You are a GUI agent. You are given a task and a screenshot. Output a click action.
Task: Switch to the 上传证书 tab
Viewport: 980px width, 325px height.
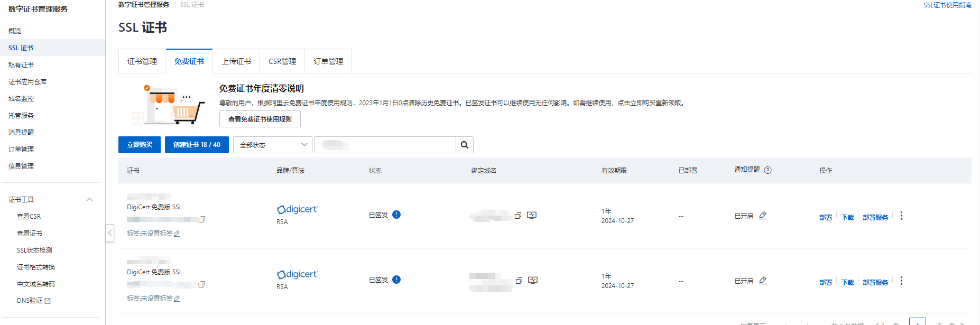click(x=236, y=61)
